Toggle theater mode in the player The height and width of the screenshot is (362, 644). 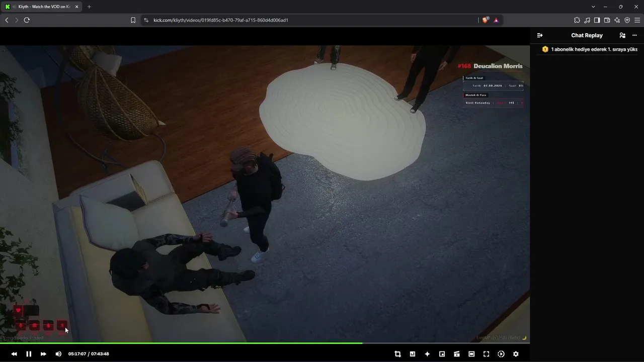coord(471,354)
